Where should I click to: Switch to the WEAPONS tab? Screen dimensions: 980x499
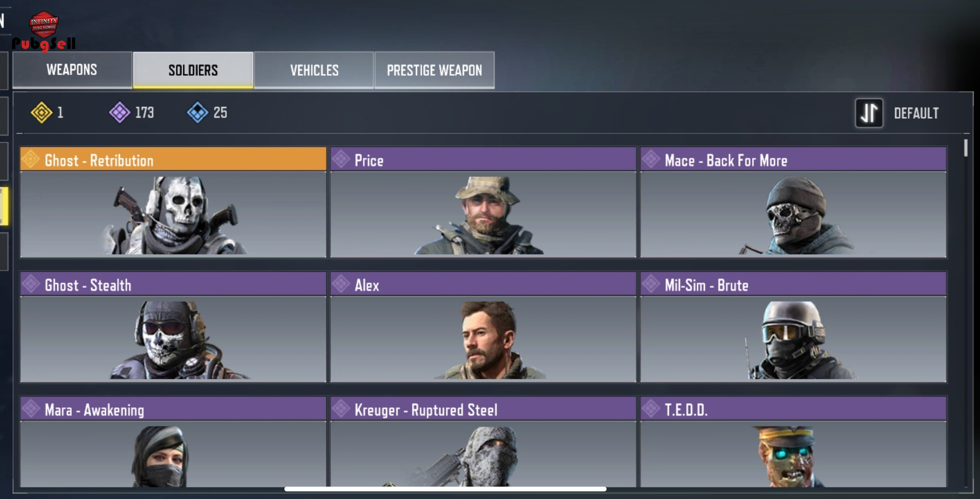pyautogui.click(x=72, y=70)
